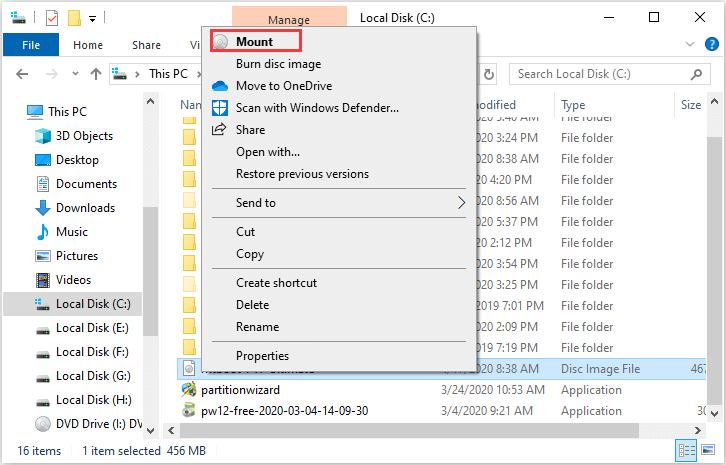726x465 pixels.
Task: Open the File tab
Action: [31, 45]
